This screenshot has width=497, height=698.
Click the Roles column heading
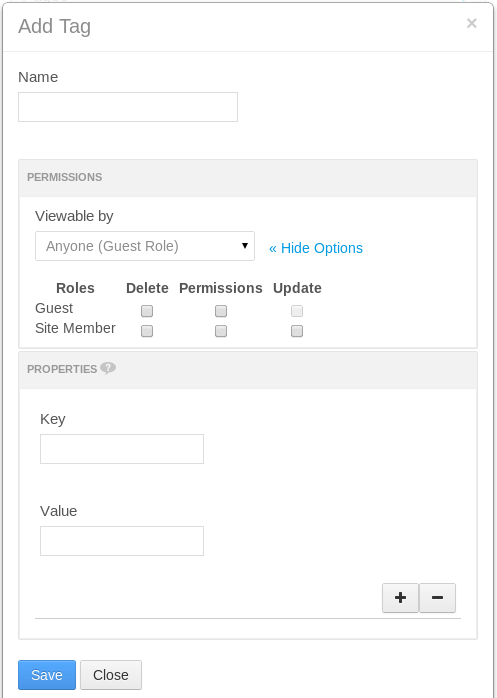(x=75, y=288)
